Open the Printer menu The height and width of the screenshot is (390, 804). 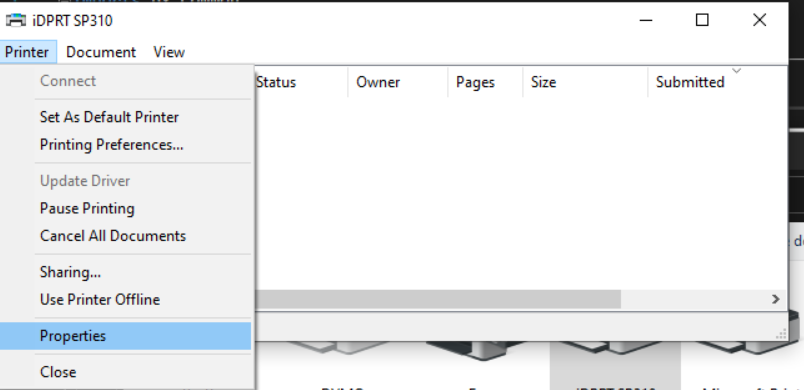tap(27, 52)
